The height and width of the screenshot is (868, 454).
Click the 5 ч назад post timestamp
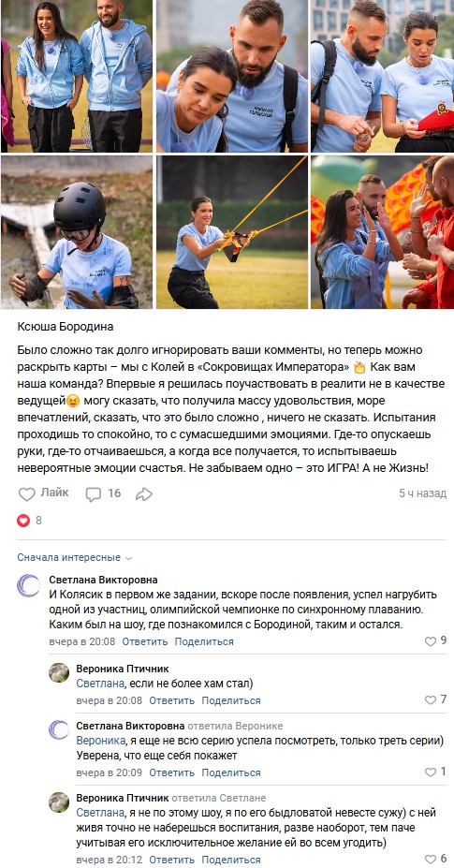[422, 493]
